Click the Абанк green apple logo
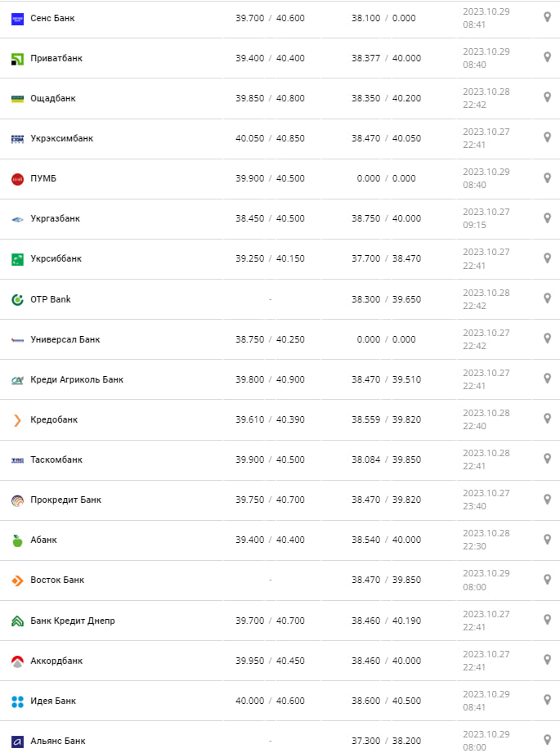This screenshot has height=753, width=560. click(17, 540)
